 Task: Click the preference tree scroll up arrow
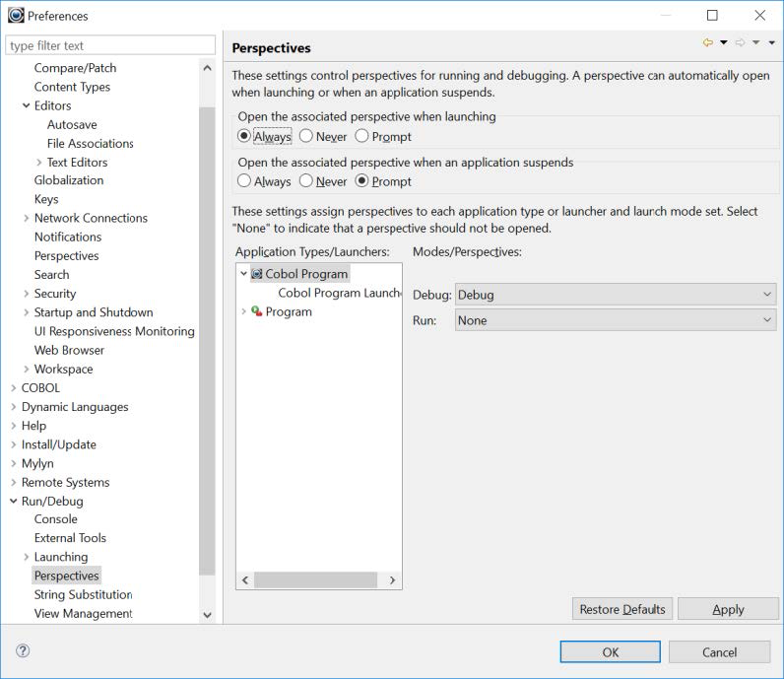pos(208,68)
